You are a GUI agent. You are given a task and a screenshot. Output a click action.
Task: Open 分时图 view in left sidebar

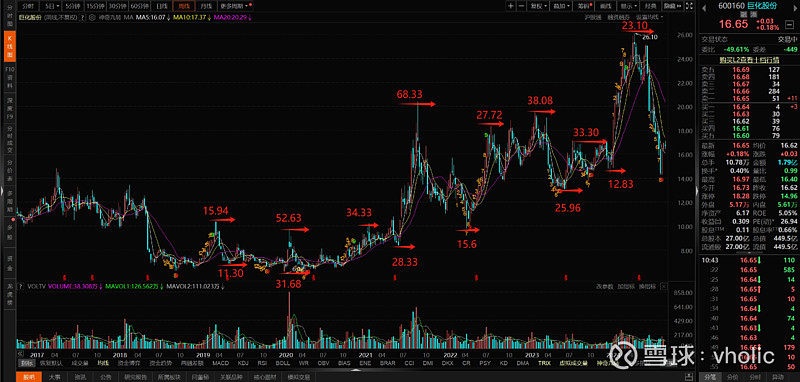click(9, 17)
